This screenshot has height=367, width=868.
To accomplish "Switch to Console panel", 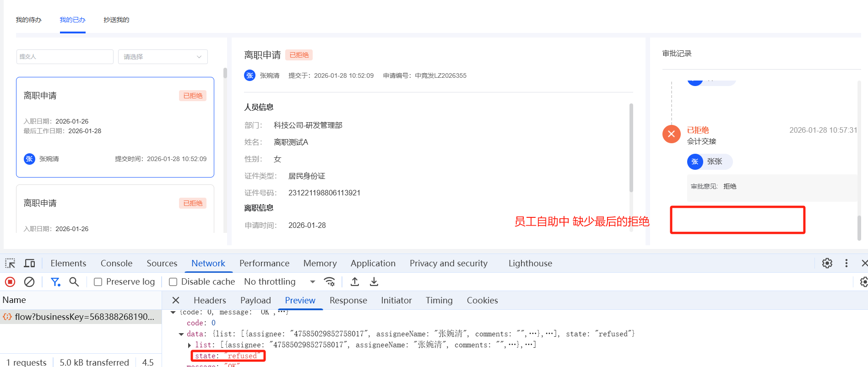I will tap(116, 263).
